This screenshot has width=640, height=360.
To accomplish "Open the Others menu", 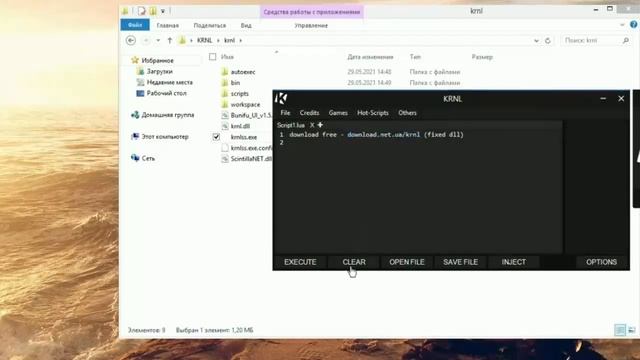I will tap(407, 113).
